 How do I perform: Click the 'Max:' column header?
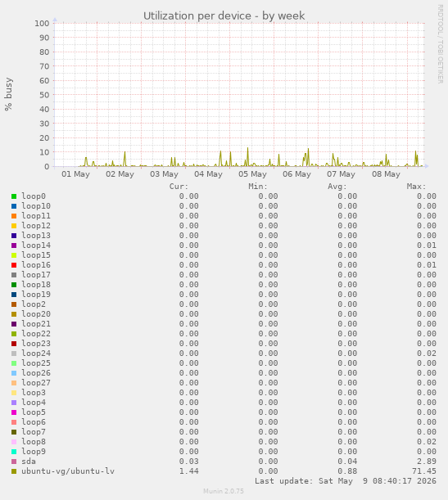coord(416,187)
